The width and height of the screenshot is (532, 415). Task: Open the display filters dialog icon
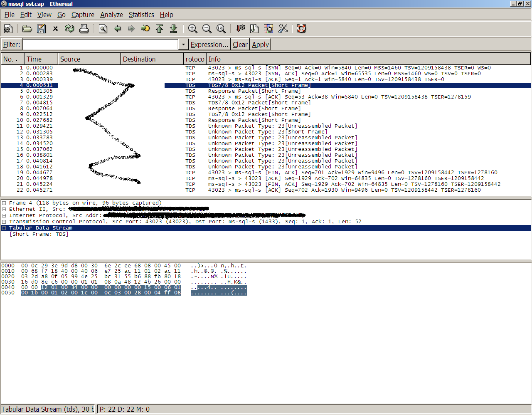click(x=254, y=29)
